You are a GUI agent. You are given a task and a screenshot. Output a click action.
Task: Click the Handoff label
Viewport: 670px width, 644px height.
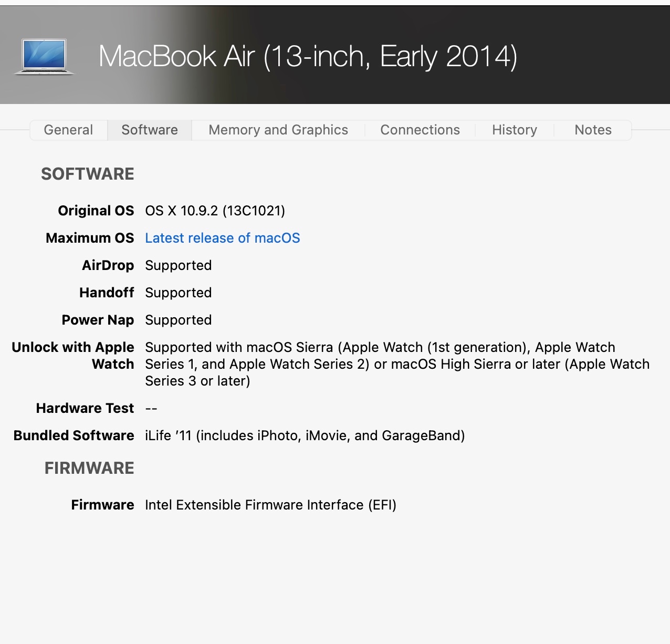[107, 293]
